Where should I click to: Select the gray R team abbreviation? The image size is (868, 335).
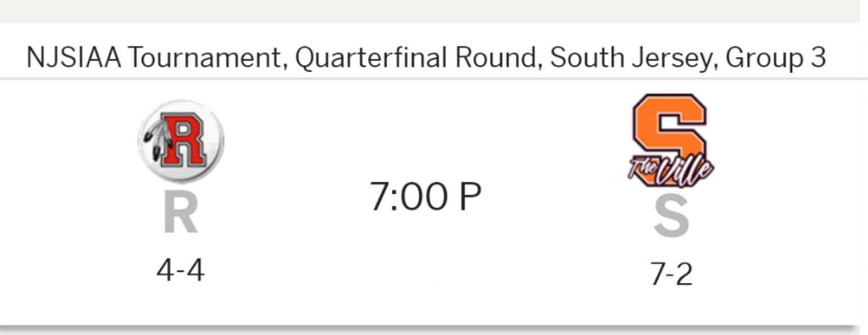(x=180, y=215)
